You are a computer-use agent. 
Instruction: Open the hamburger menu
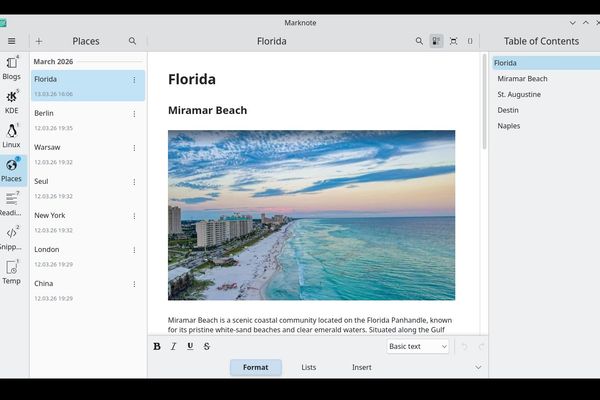point(11,41)
